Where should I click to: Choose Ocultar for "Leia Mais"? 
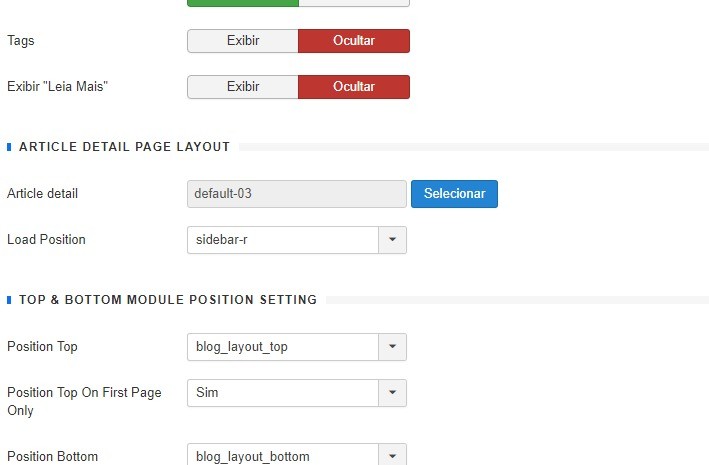(x=353, y=87)
